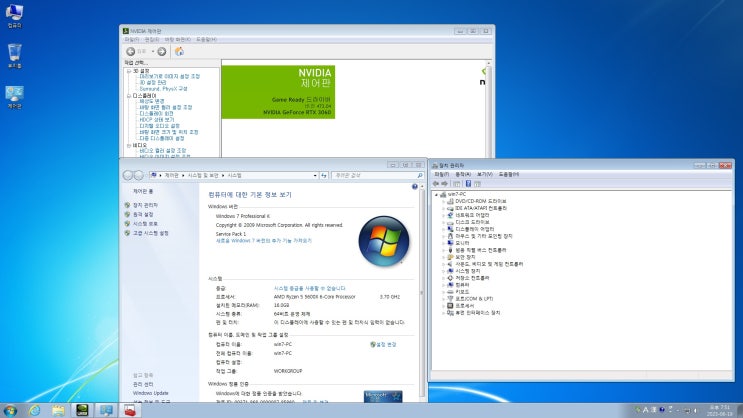This screenshot has height=418, width=743.
Task: Click the NVIDIA content pane vertical scrollbar
Action: coord(489,109)
